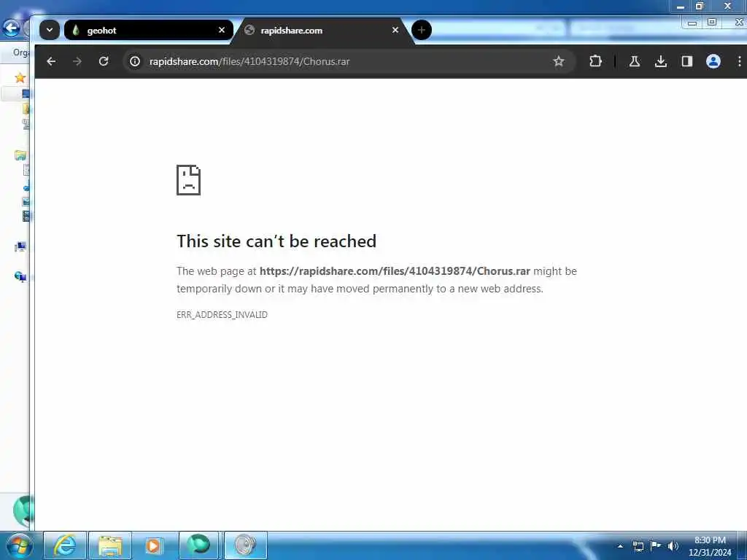Show hidden system tray icons arrow
This screenshot has width=747, height=560.
pyautogui.click(x=620, y=546)
